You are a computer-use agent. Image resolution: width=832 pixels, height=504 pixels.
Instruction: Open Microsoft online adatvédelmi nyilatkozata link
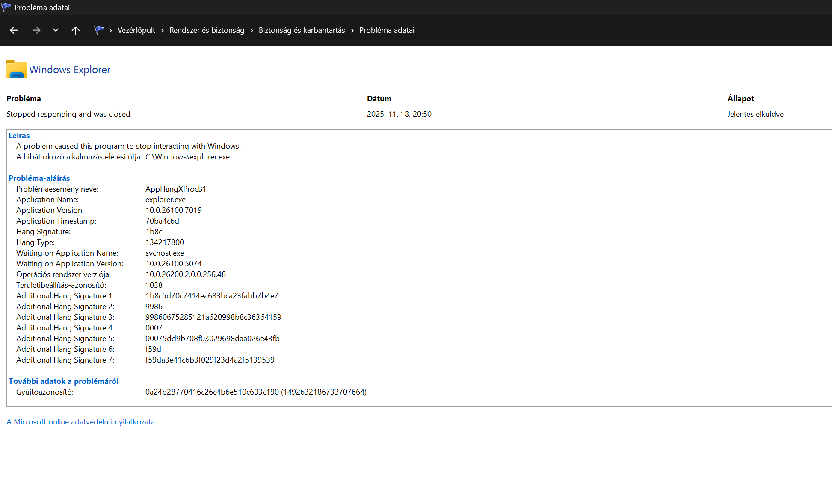coord(80,422)
